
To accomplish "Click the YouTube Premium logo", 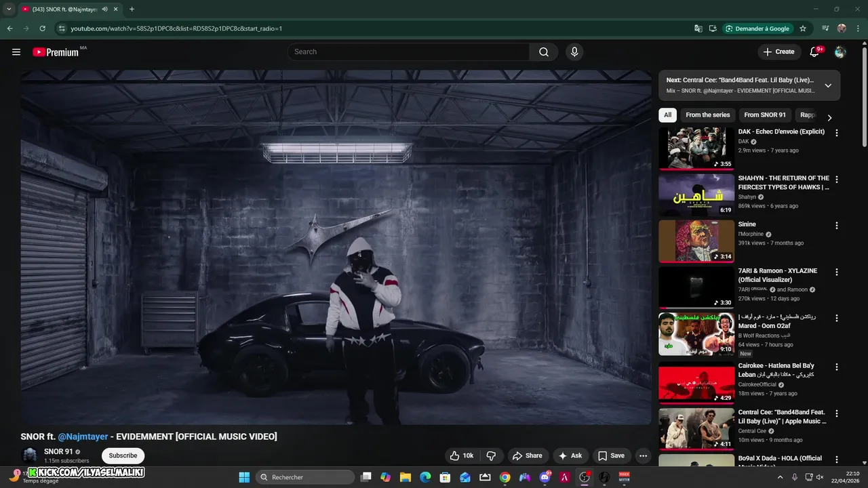I will [56, 52].
